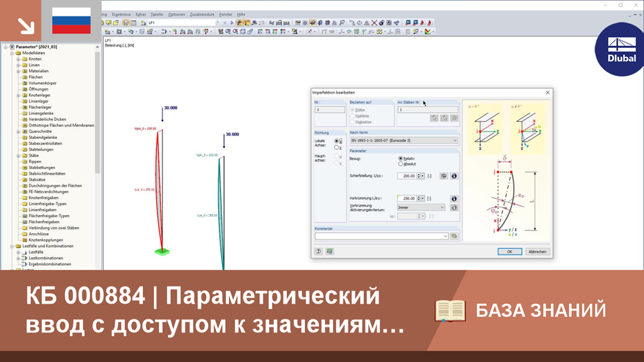644x362 pixels.
Task: Select Knotenlager in the navigator tree
Action: click(x=40, y=96)
